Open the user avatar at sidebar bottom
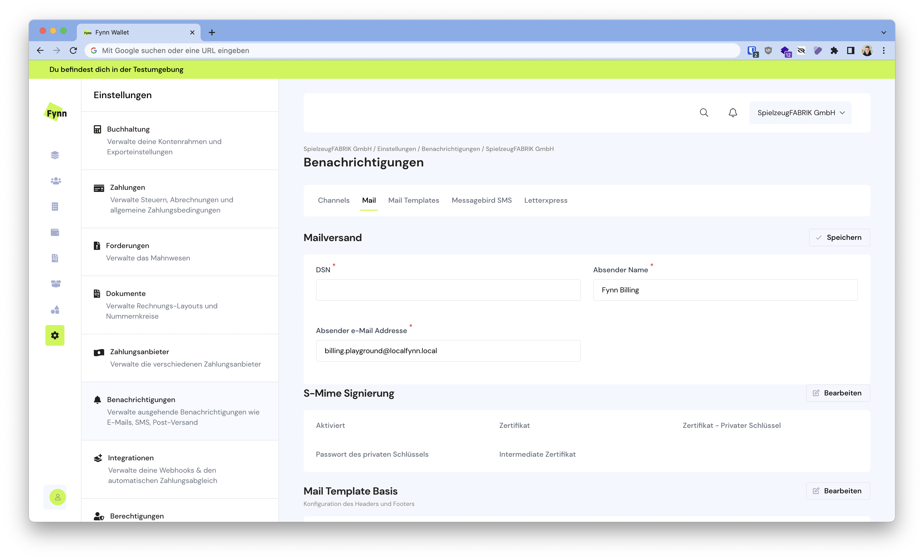The width and height of the screenshot is (924, 560). point(58,497)
